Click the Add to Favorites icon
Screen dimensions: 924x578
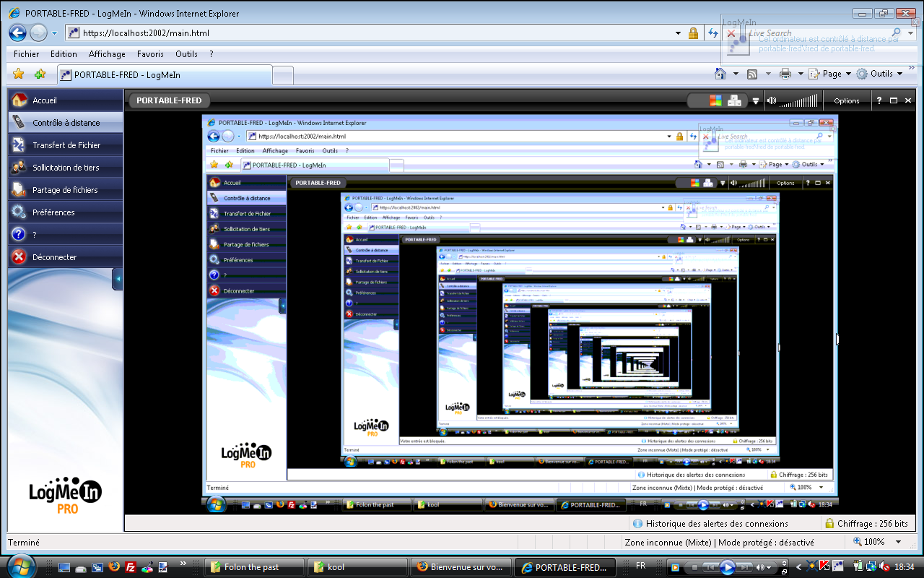pos(40,74)
